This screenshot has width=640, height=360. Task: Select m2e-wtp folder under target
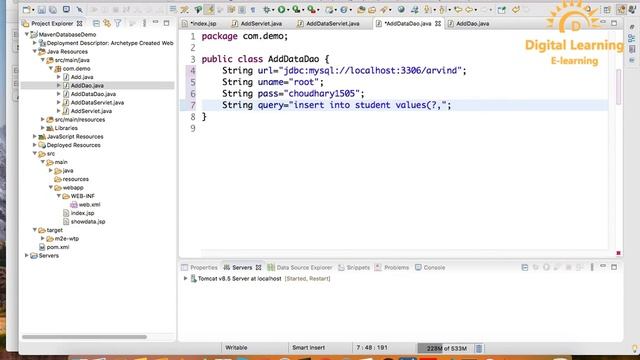tap(67, 239)
